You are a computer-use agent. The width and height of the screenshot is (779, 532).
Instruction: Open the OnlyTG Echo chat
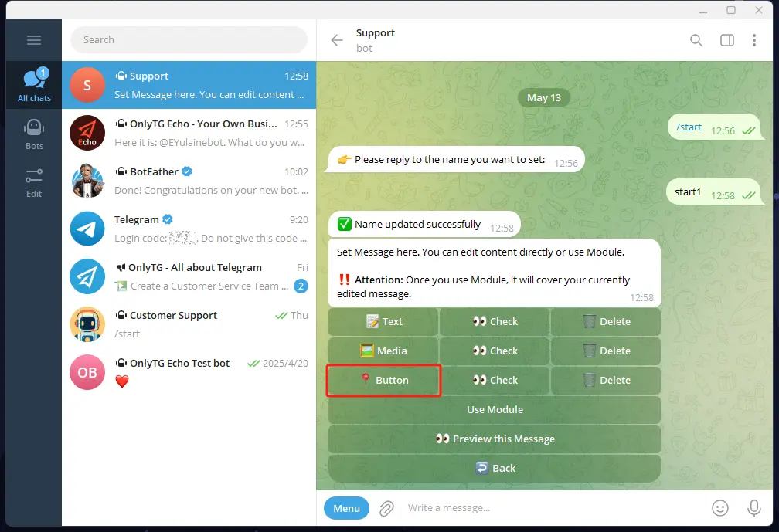tap(189, 133)
